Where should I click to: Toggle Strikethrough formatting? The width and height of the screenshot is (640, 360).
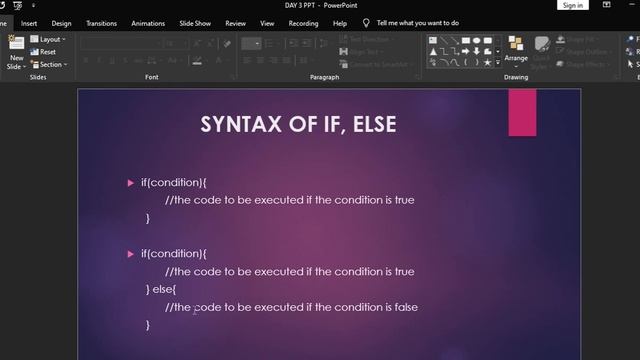point(125,60)
